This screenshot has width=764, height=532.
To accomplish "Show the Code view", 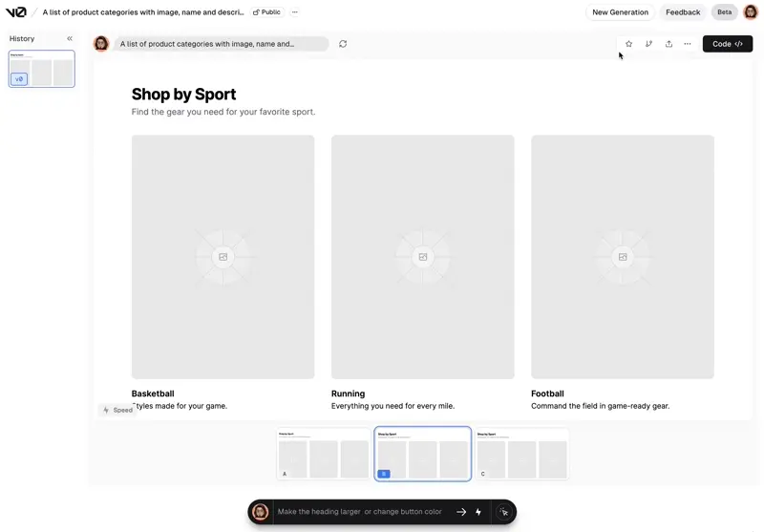I will pos(728,44).
